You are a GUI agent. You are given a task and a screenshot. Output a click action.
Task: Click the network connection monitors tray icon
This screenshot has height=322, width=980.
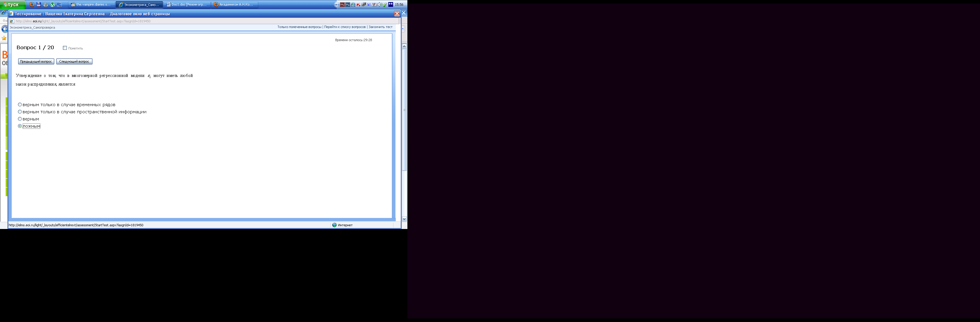click(x=364, y=4)
